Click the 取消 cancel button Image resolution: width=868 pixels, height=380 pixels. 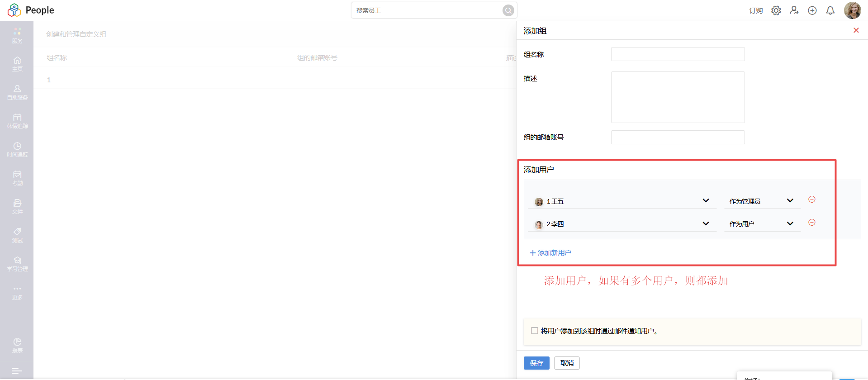tap(566, 363)
